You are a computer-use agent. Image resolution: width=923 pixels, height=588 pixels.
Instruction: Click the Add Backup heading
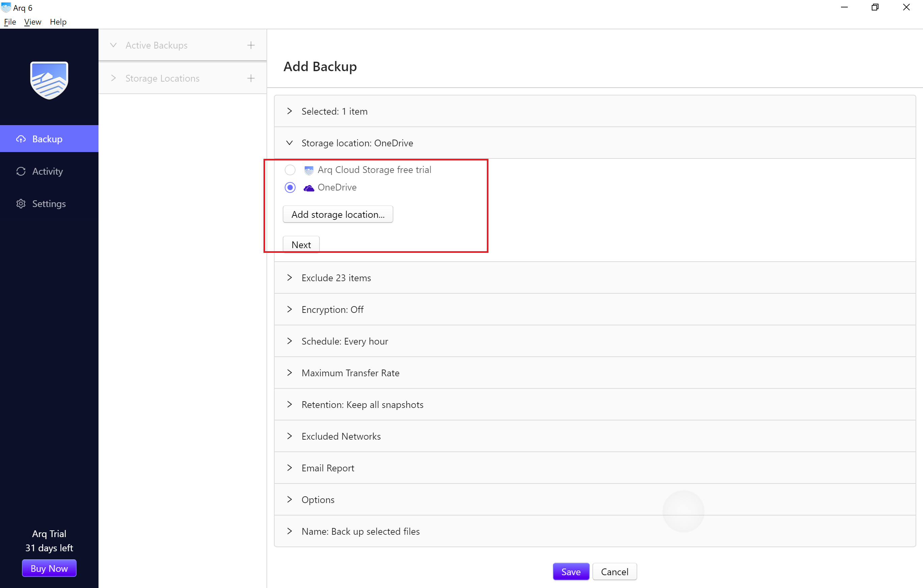click(320, 66)
